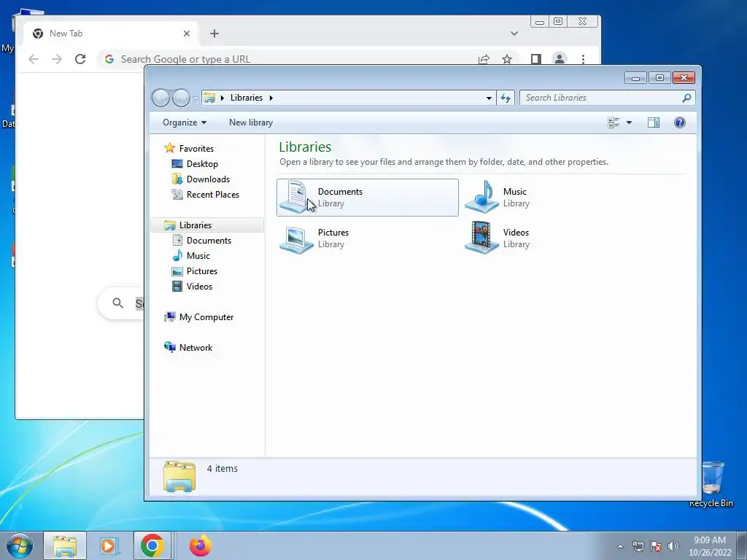Bookmark this tab star in Chrome
The image size is (747, 560).
tap(507, 59)
